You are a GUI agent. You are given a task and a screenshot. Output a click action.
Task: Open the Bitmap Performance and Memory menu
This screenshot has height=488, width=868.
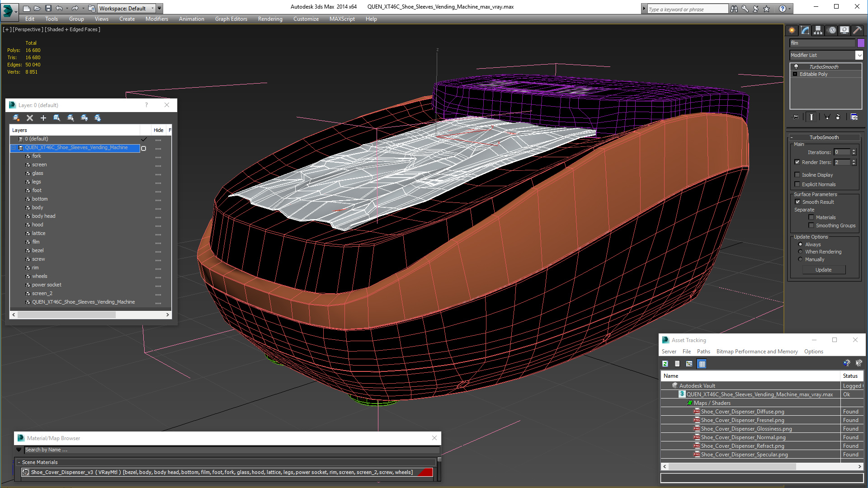click(757, 352)
